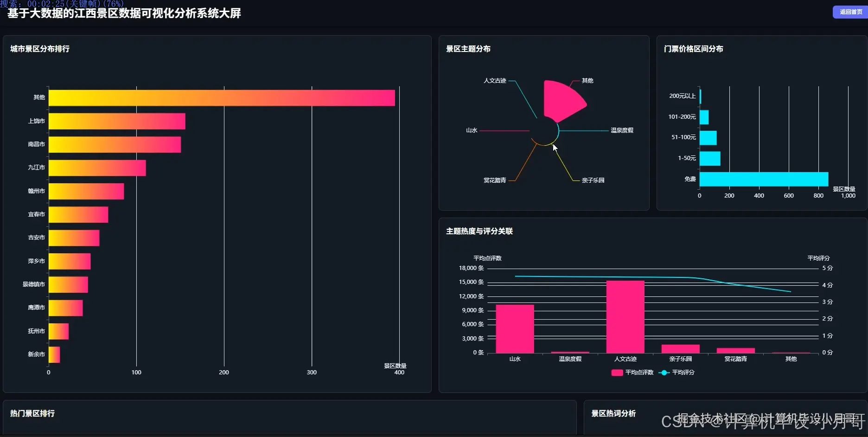Click the 赏花踏青 review count bar
This screenshot has width=868, height=437.
(x=736, y=351)
